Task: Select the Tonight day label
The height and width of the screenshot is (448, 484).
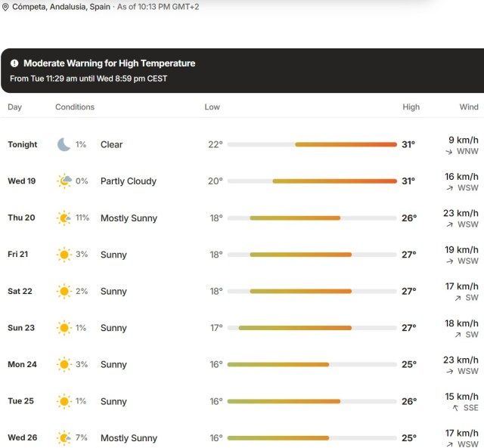Action: click(23, 144)
